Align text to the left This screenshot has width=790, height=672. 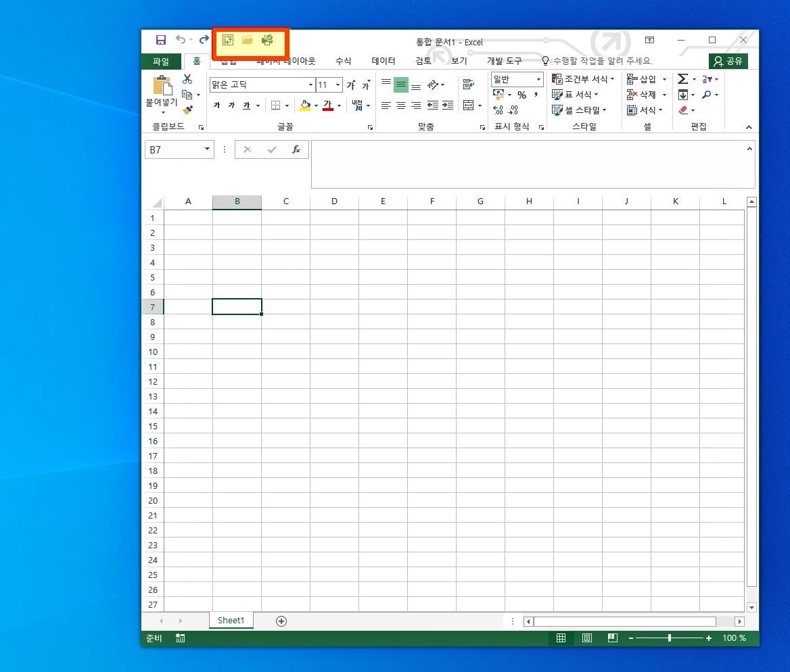(x=386, y=105)
